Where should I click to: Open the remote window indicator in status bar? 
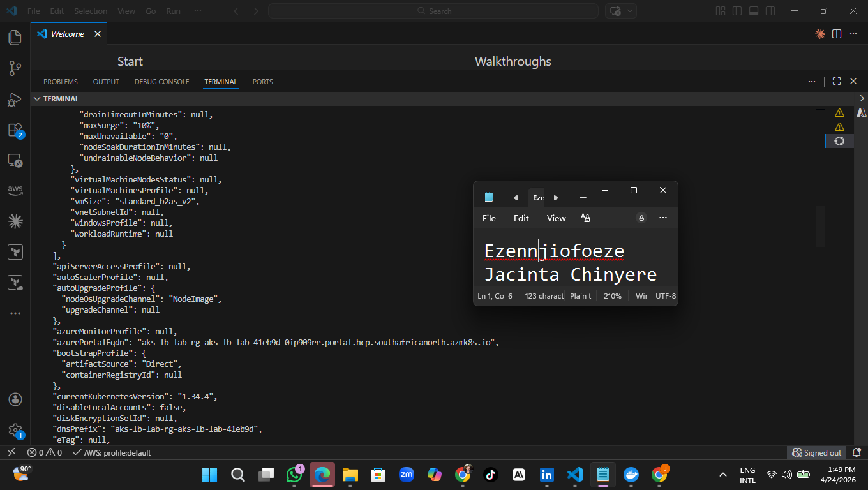[x=11, y=452]
